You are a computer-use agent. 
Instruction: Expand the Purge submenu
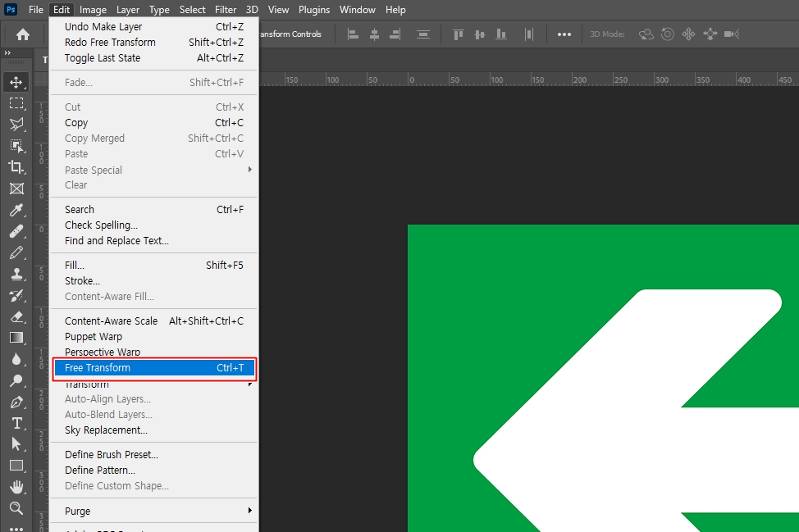(249, 510)
